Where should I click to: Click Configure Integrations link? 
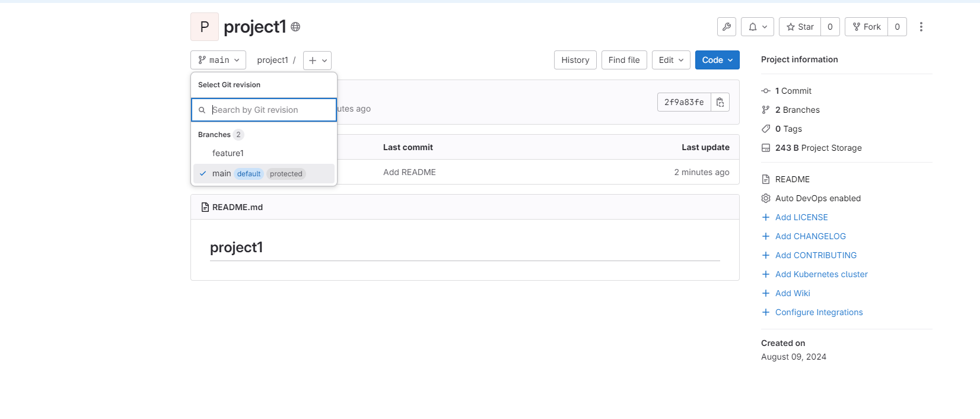coord(819,312)
